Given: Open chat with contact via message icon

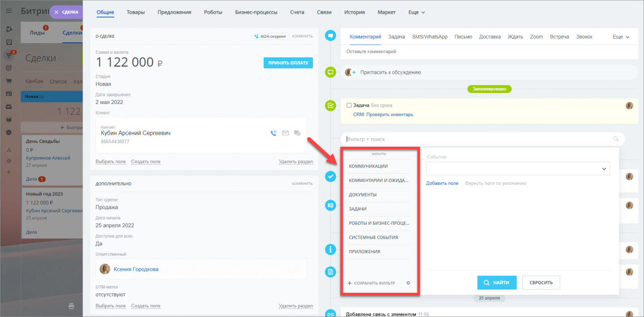Looking at the screenshot, I should pos(297,133).
